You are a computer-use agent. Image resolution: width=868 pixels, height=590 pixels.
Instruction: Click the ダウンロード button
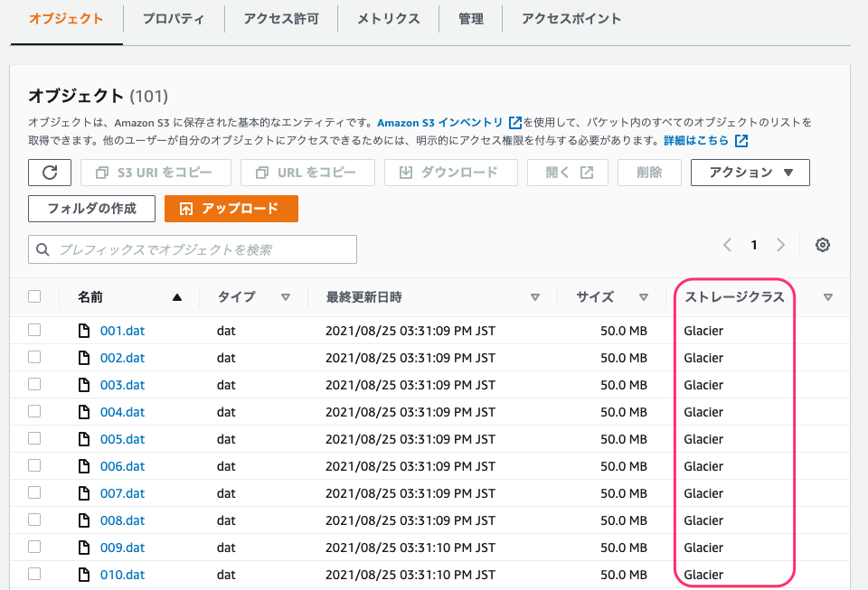451,173
